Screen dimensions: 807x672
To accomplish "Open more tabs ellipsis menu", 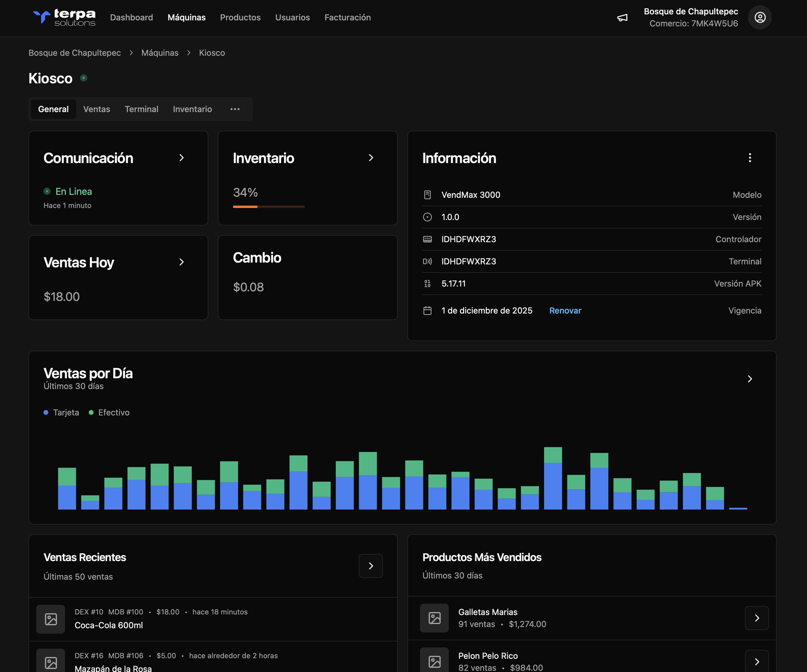I will pos(235,109).
